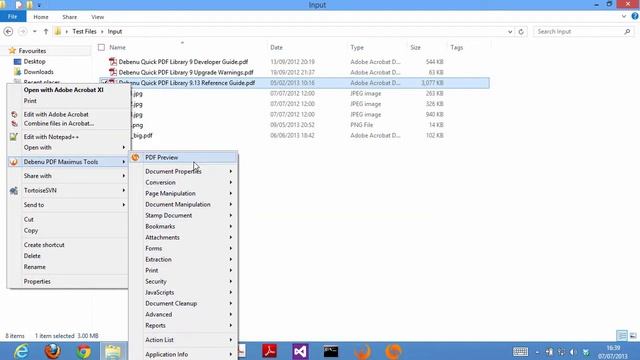
Task: Open the recent locations dropdown arrow
Action: [35, 31]
